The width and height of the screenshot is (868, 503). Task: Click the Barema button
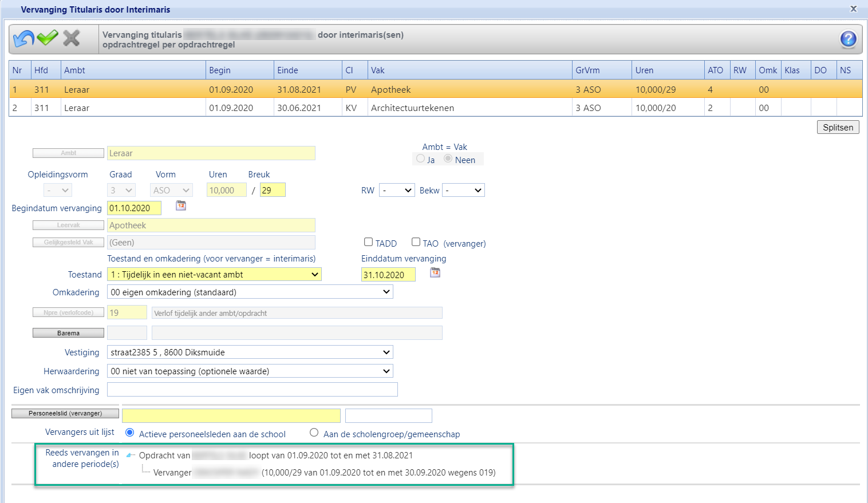coord(69,333)
